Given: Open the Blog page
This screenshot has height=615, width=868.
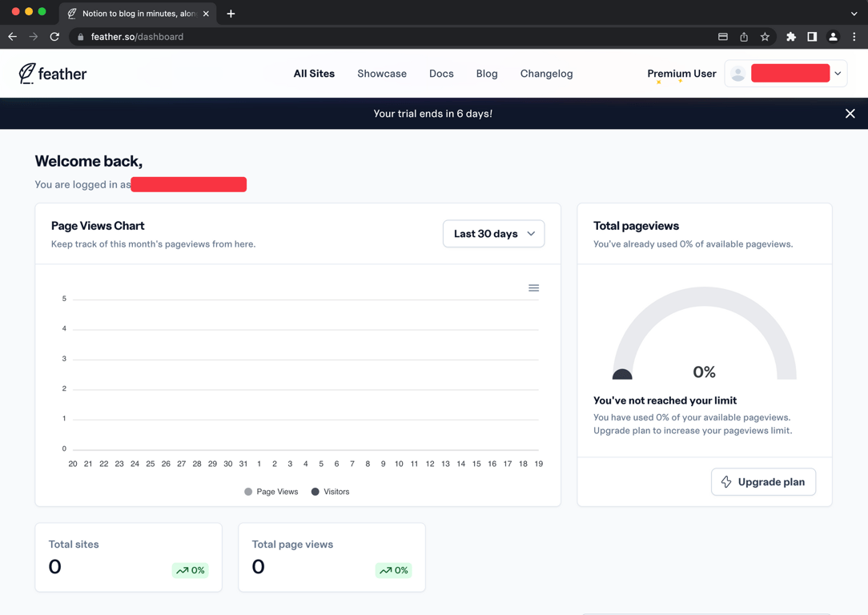Looking at the screenshot, I should point(487,74).
